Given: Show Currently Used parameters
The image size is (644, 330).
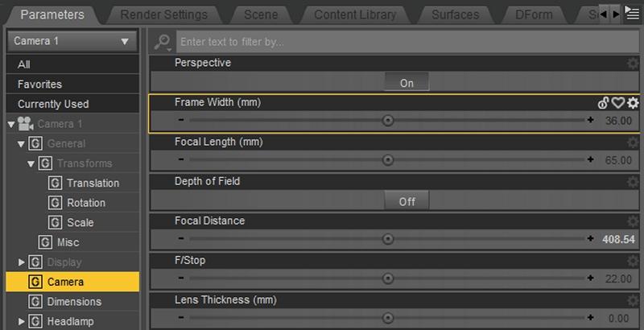Looking at the screenshot, I should (x=53, y=104).
